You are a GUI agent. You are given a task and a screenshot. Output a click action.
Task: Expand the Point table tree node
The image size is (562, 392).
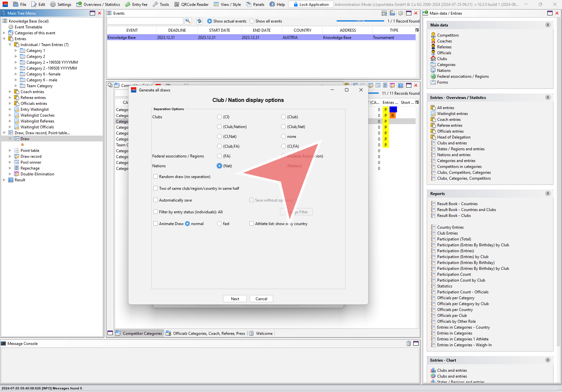[10, 151]
